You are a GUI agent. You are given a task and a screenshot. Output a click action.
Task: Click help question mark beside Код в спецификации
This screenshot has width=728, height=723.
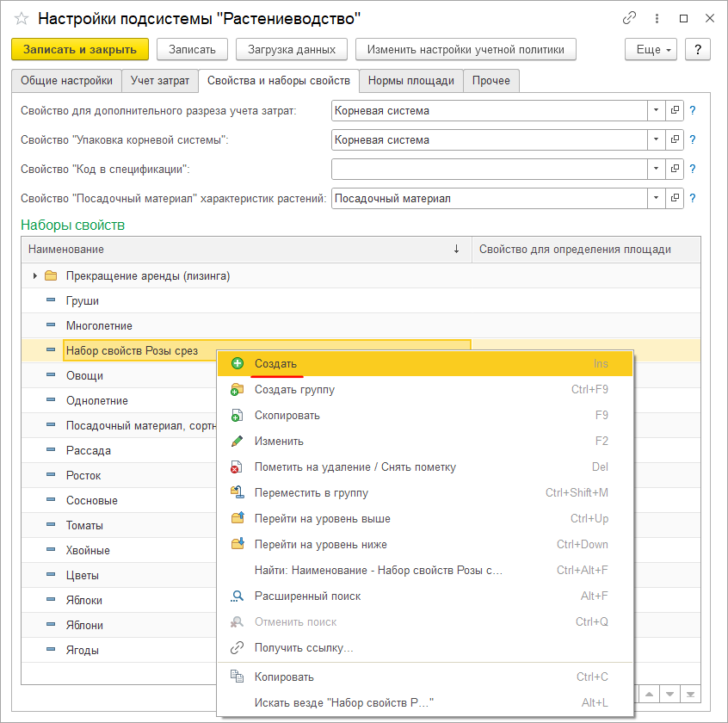tap(692, 169)
